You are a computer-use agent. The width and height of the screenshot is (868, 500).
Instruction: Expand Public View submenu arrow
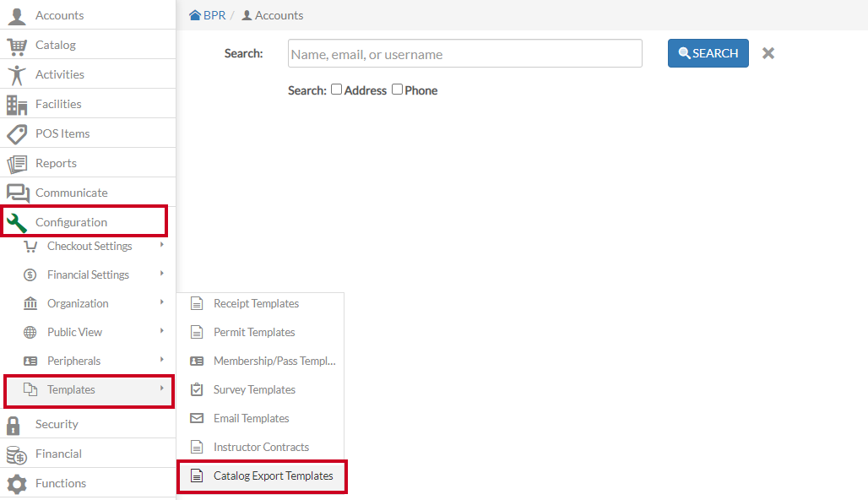[161, 331]
